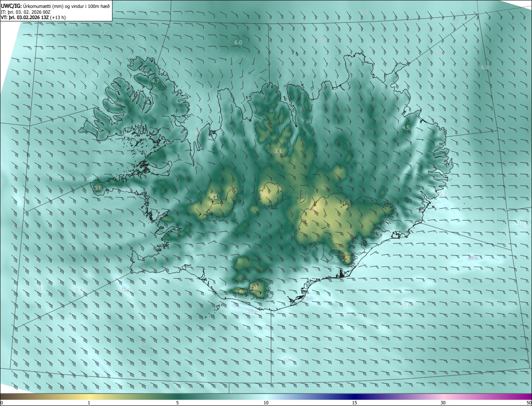Click the '5' tick label on the scale
532x406 pixels.
pyautogui.click(x=177, y=403)
